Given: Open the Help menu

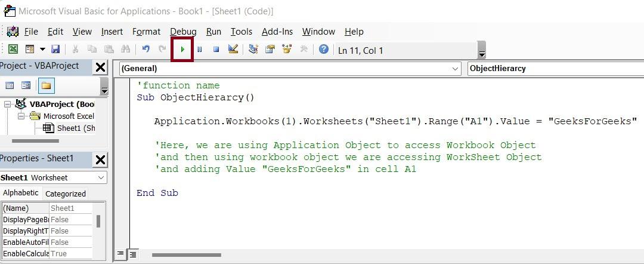Looking at the screenshot, I should point(354,32).
